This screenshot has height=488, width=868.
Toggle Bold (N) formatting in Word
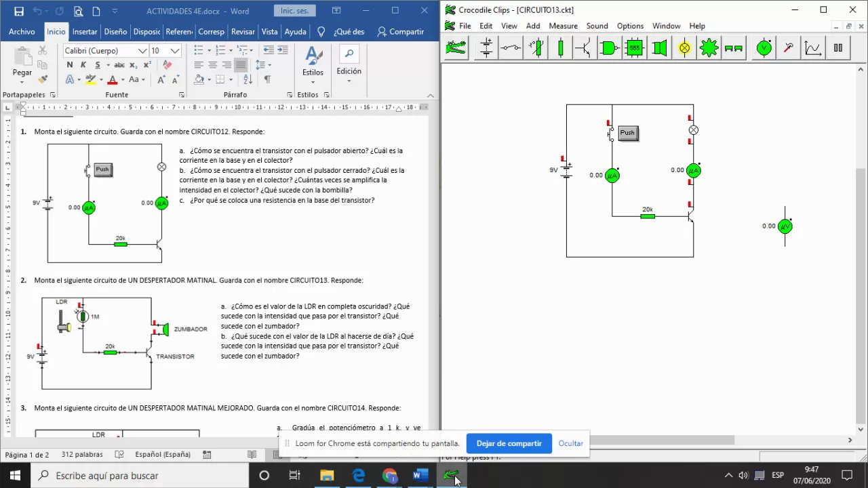tap(70, 65)
